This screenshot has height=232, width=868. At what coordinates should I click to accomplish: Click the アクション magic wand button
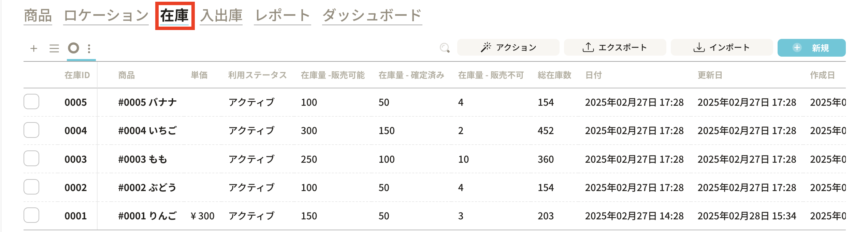(508, 47)
